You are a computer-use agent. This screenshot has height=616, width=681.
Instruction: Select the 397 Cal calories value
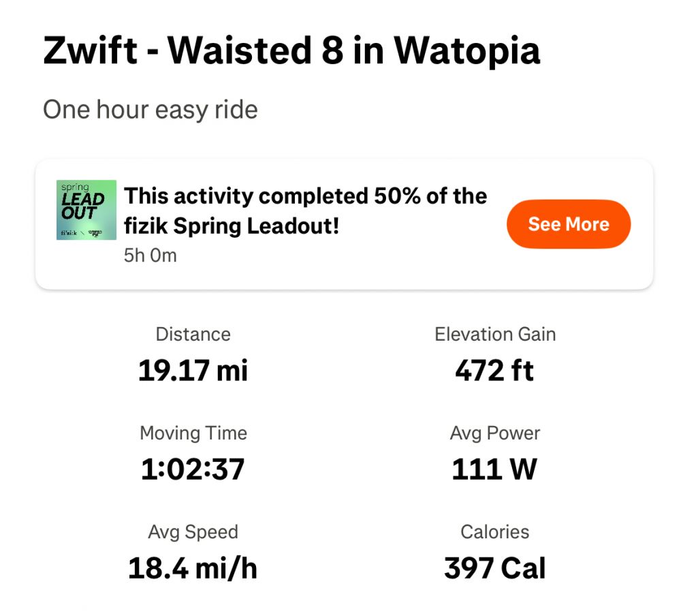coord(495,568)
